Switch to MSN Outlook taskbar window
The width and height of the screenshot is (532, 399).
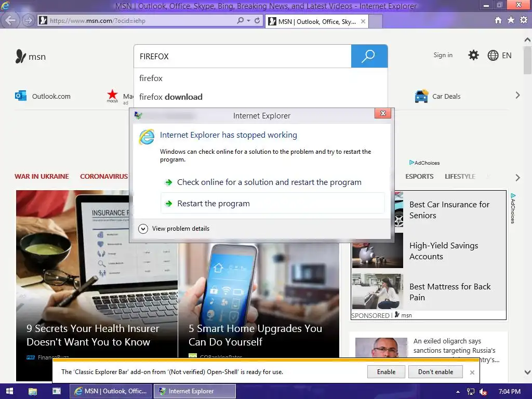pyautogui.click(x=111, y=391)
